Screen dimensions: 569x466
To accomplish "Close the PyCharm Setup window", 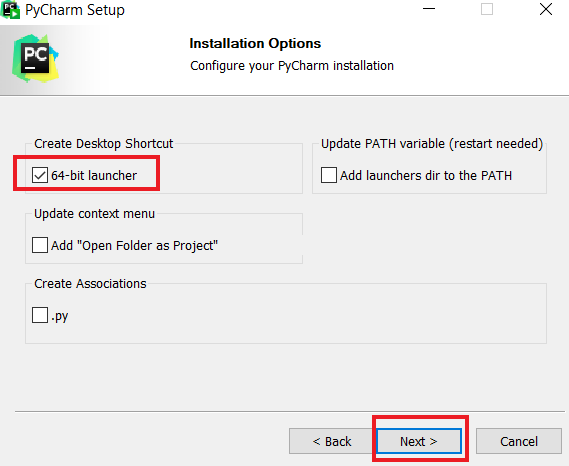I will [x=546, y=9].
